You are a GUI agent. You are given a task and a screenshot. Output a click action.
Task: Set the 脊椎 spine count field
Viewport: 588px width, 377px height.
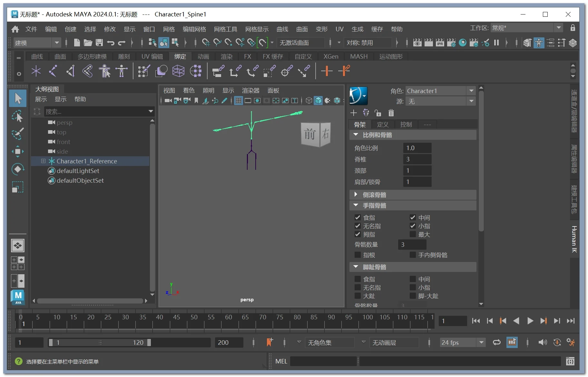[417, 159]
